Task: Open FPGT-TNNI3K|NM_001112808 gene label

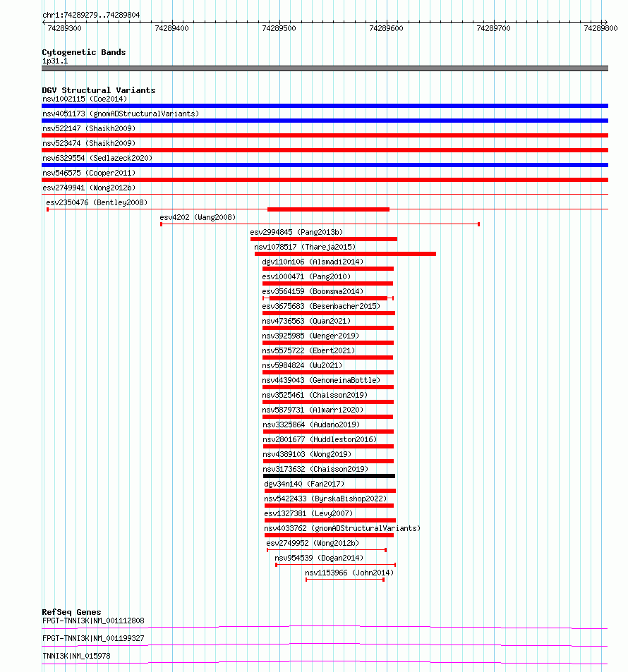Action: tap(93, 621)
